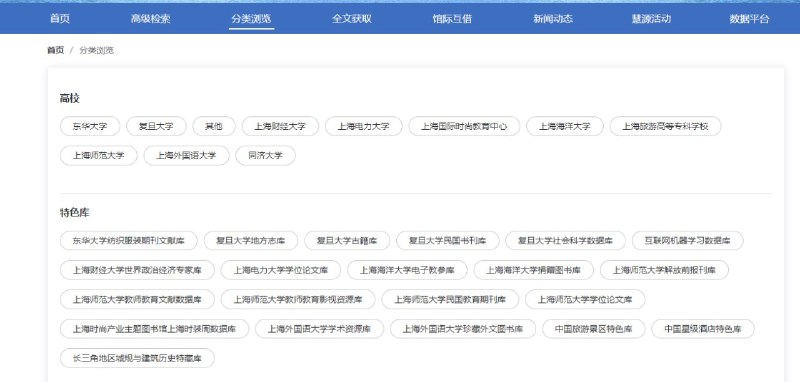
Task: Open 复旦大学民国书刊库
Action: pos(447,241)
